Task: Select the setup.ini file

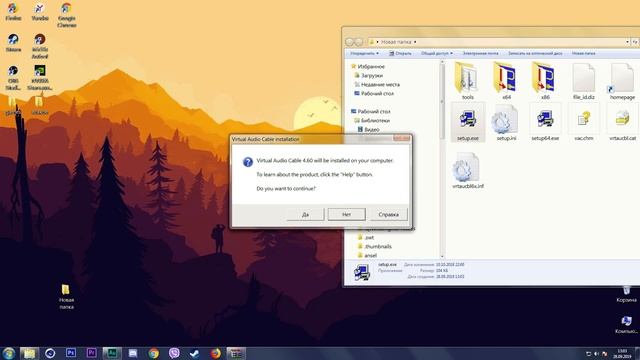Action: 506,122
